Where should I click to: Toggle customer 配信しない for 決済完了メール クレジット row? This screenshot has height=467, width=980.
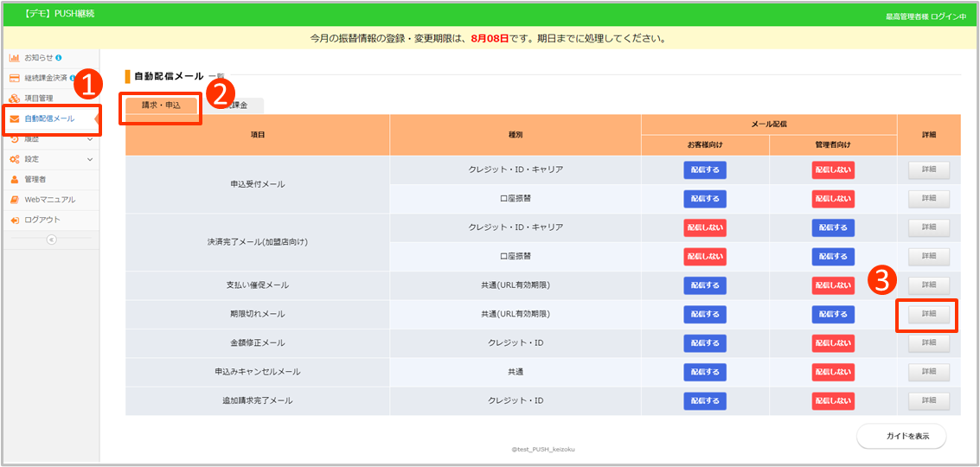coord(705,227)
